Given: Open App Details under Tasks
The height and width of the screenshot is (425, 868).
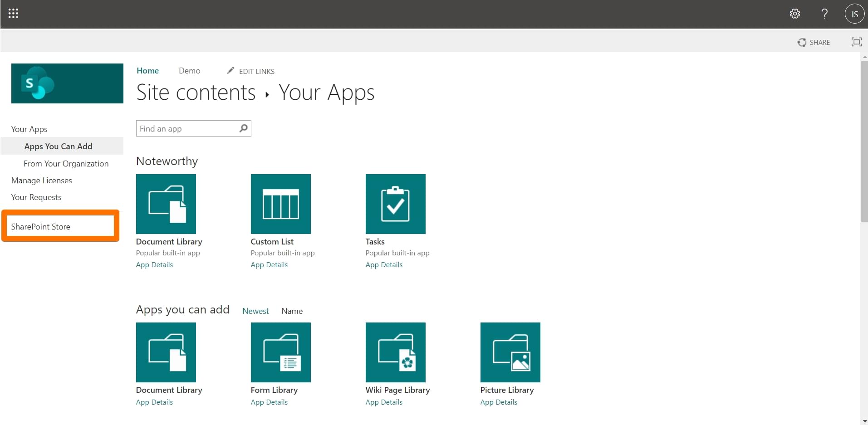Looking at the screenshot, I should click(x=384, y=265).
